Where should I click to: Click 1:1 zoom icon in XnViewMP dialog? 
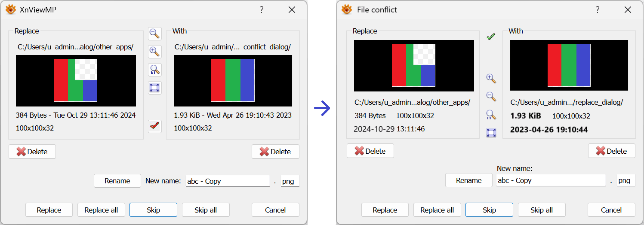click(154, 70)
